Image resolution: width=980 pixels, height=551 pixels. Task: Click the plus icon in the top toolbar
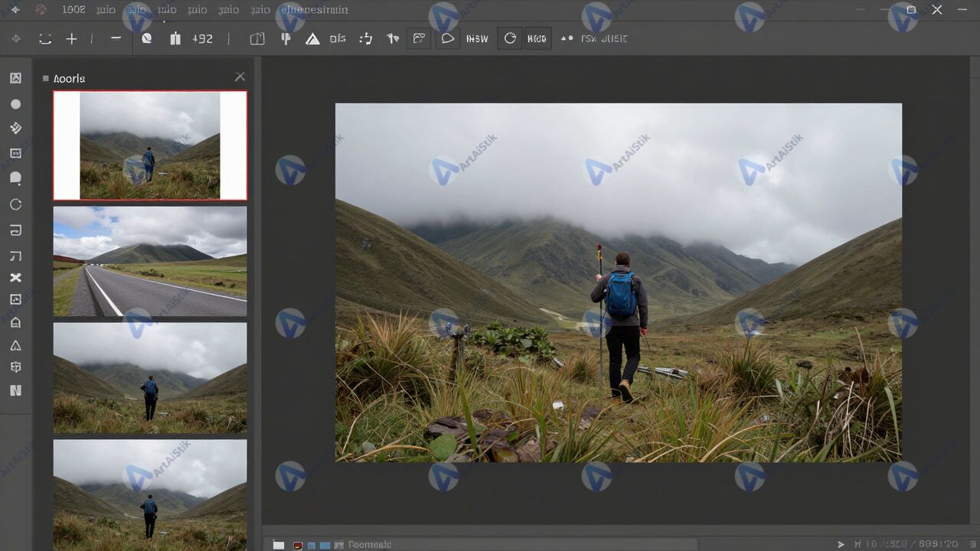tap(71, 39)
